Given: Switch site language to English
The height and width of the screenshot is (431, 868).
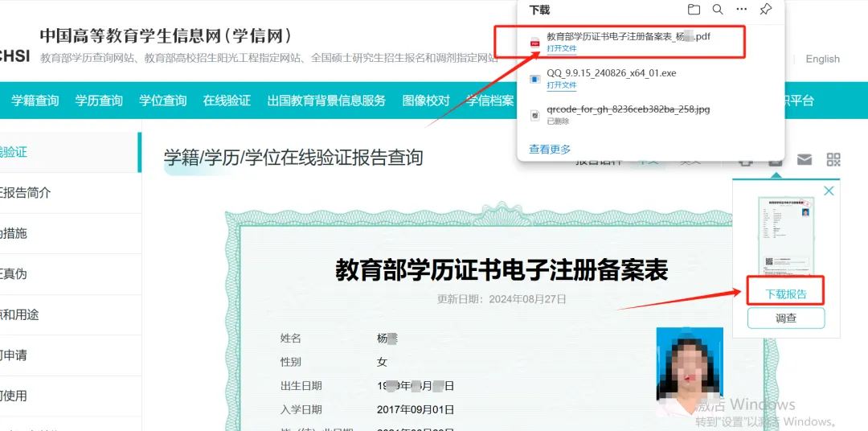Looking at the screenshot, I should (x=823, y=59).
